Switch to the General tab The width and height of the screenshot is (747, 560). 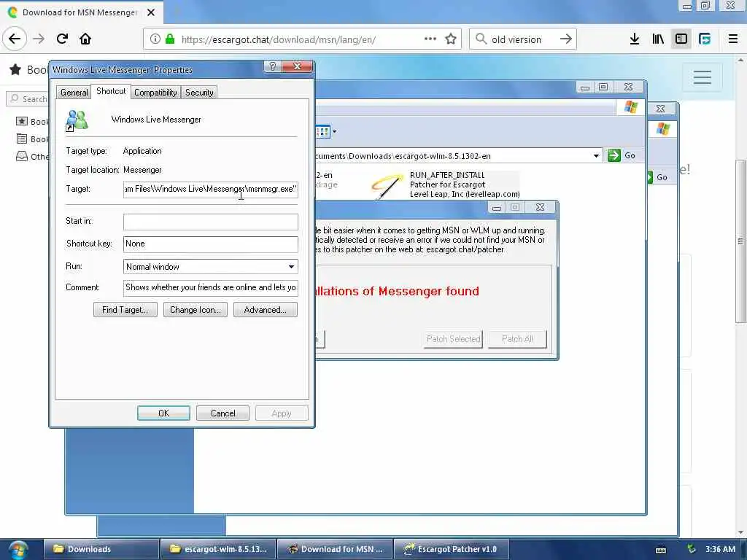74,93
